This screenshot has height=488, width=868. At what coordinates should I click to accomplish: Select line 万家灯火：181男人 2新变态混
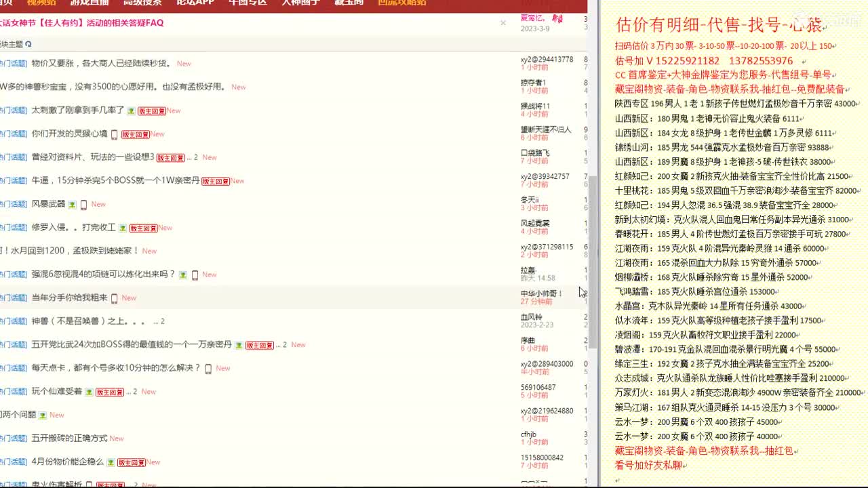point(738,392)
